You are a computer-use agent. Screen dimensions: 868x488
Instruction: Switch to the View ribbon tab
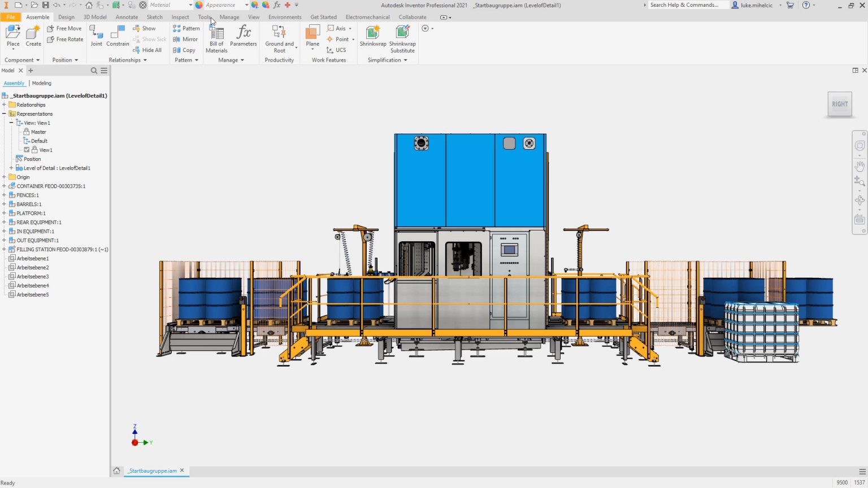coord(253,17)
